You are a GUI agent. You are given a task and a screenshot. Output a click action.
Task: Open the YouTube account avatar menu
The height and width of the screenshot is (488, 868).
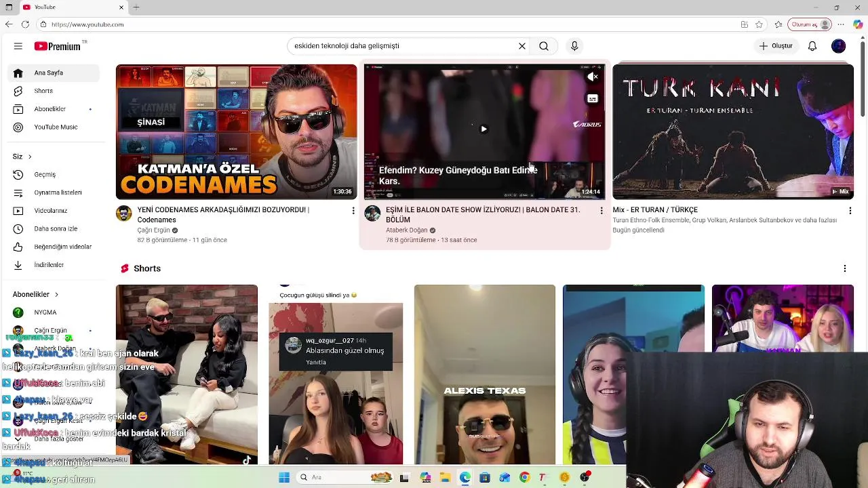pyautogui.click(x=839, y=46)
